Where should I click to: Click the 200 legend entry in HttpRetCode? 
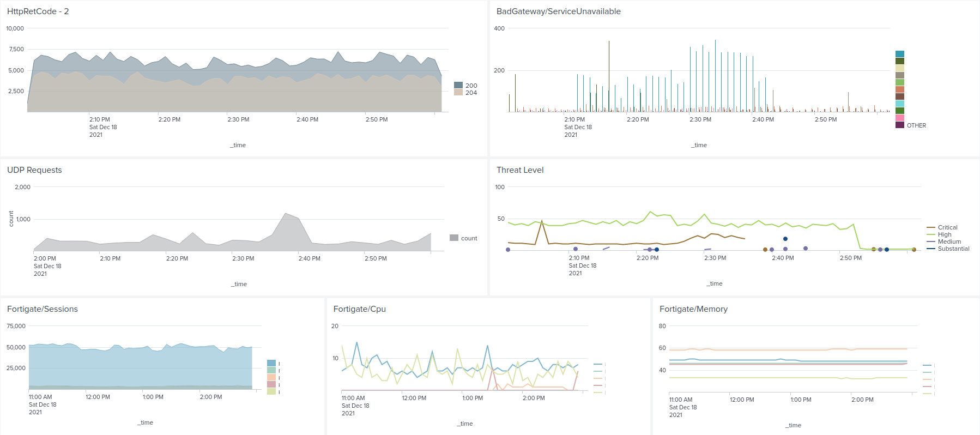pyautogui.click(x=465, y=86)
